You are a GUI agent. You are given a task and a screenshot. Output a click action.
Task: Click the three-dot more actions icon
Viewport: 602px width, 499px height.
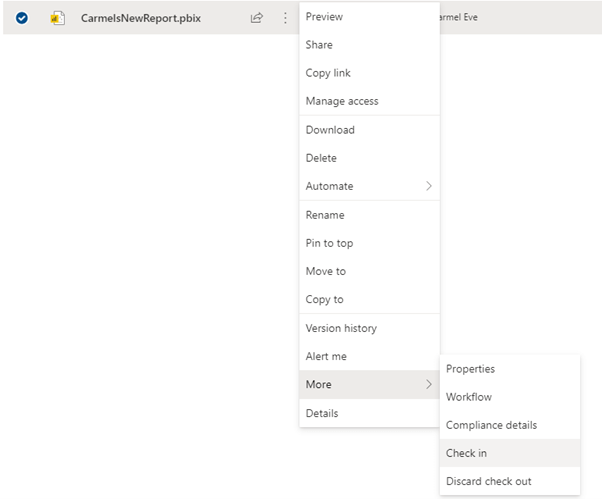[285, 18]
